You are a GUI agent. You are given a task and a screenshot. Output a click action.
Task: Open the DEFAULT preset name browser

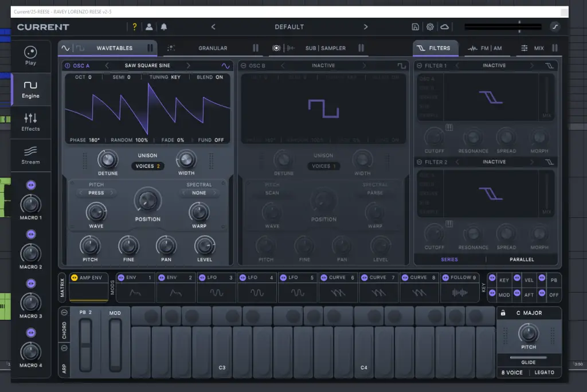[289, 27]
